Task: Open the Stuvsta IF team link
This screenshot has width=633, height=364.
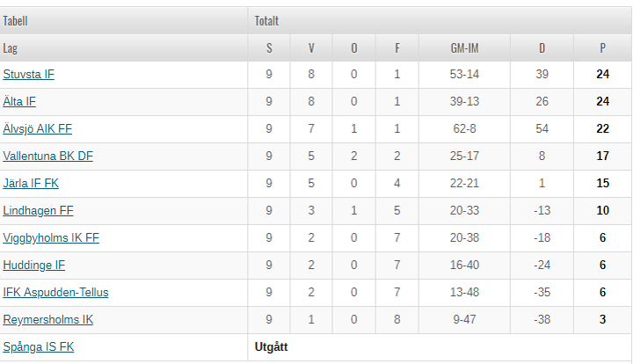Action: (29, 74)
